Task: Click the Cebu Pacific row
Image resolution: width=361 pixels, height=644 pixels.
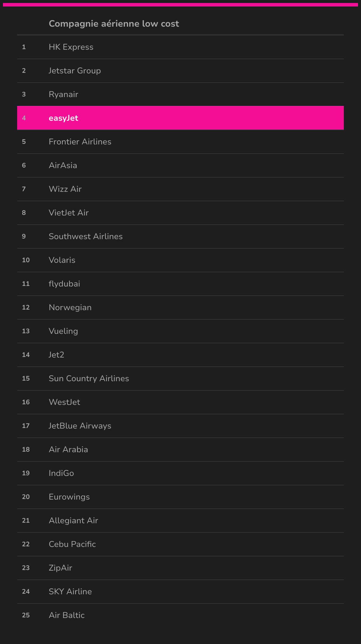Action: pos(180,544)
